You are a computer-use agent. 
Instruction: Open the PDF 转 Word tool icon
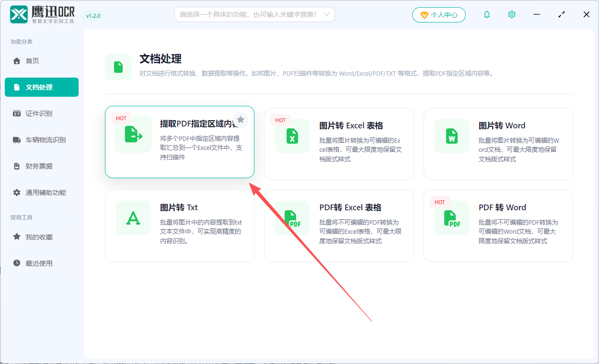coord(451,217)
